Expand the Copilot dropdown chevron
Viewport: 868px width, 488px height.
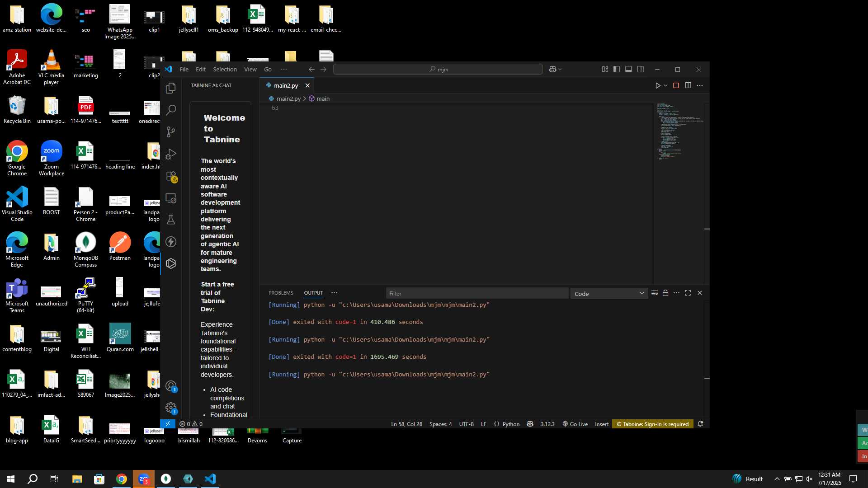pos(560,69)
